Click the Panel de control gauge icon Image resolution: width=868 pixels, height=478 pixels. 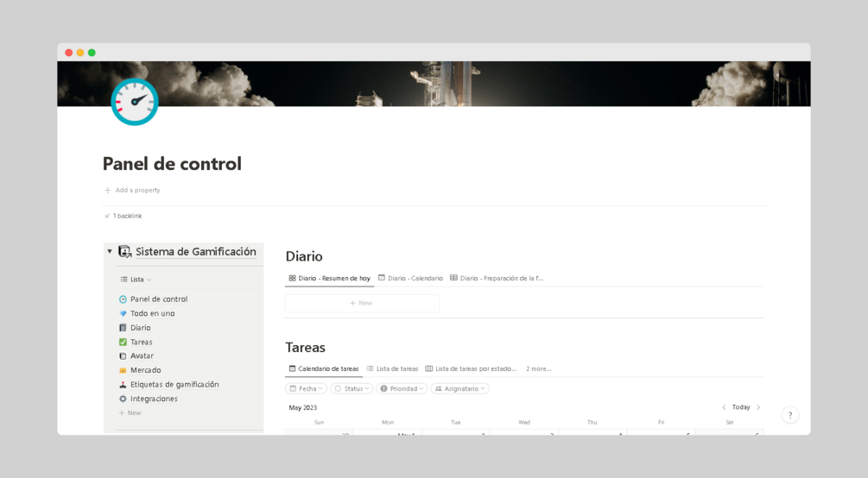click(123, 299)
